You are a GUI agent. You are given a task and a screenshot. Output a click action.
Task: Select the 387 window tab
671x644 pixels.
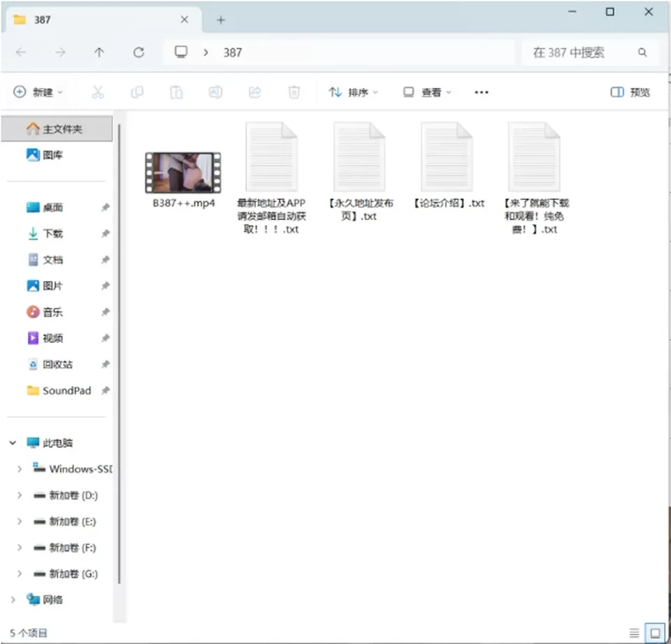pyautogui.click(x=101, y=20)
